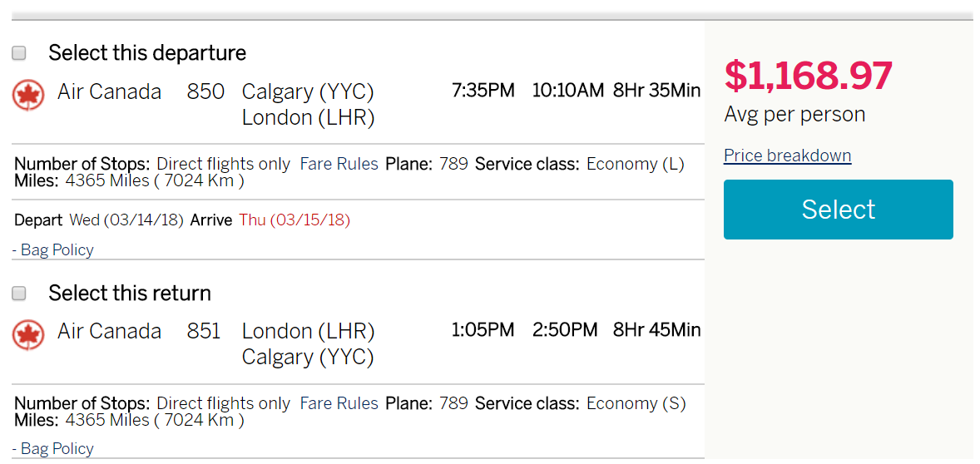Image resolution: width=980 pixels, height=464 pixels.
Task: Click the Wed (03/14/18) depart date
Action: pyautogui.click(x=126, y=220)
